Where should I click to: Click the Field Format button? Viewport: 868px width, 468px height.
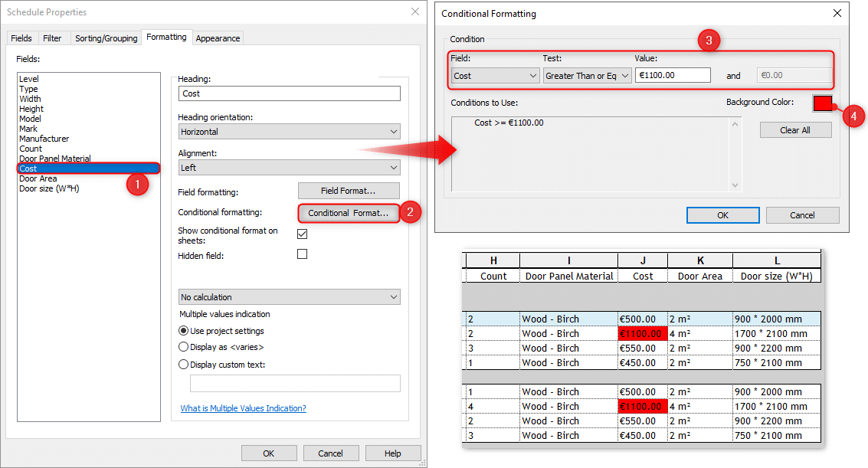tap(349, 190)
